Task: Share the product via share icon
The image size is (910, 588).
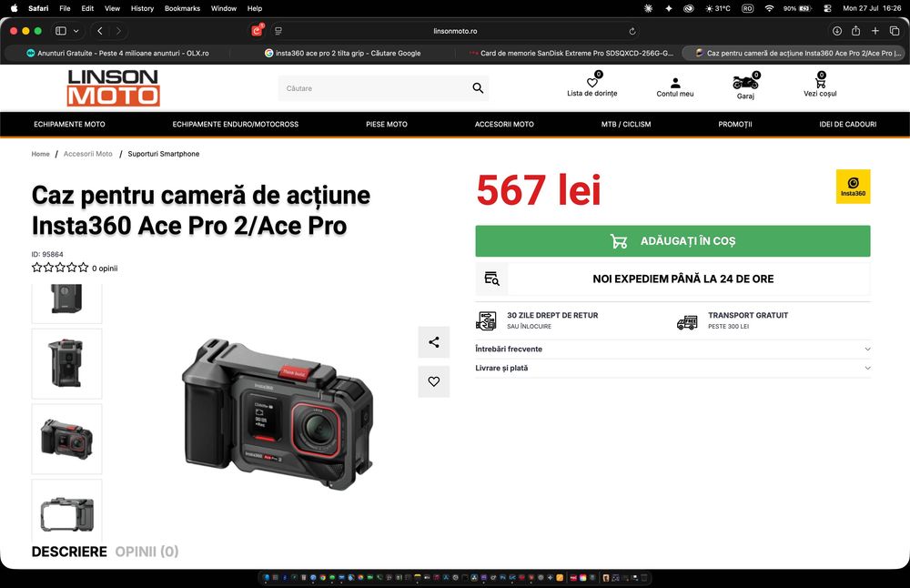Action: click(433, 342)
